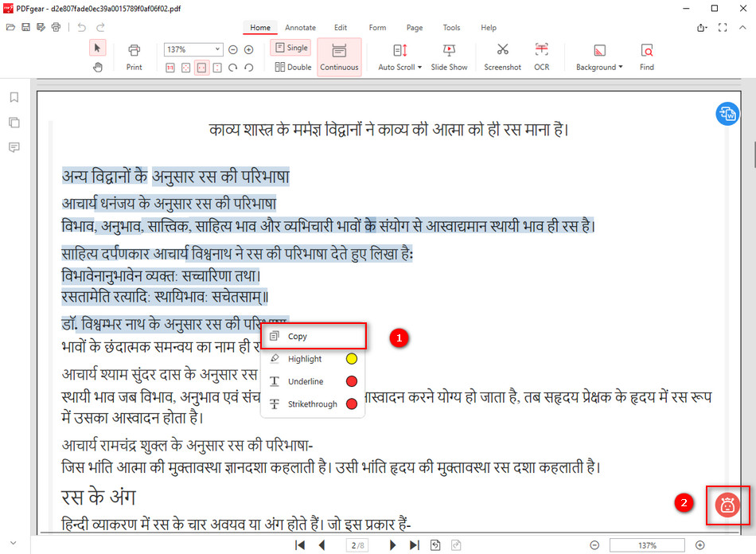The height and width of the screenshot is (554, 756).
Task: Open the Edit tab
Action: click(x=341, y=28)
